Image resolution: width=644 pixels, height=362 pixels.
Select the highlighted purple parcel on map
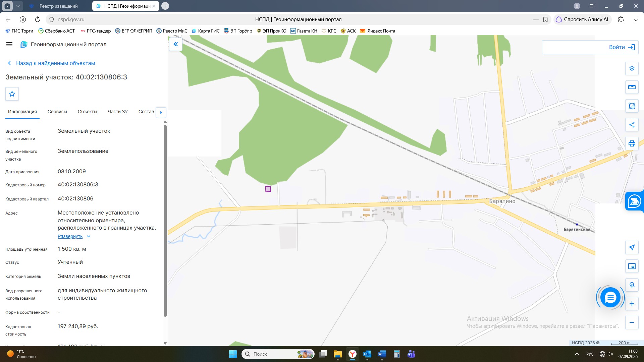pos(268,189)
